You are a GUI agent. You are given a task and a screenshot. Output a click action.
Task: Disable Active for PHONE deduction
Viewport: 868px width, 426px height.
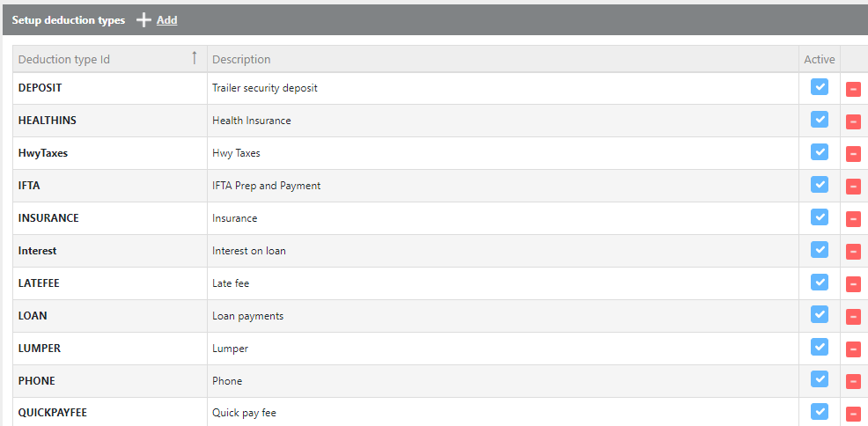pyautogui.click(x=820, y=379)
